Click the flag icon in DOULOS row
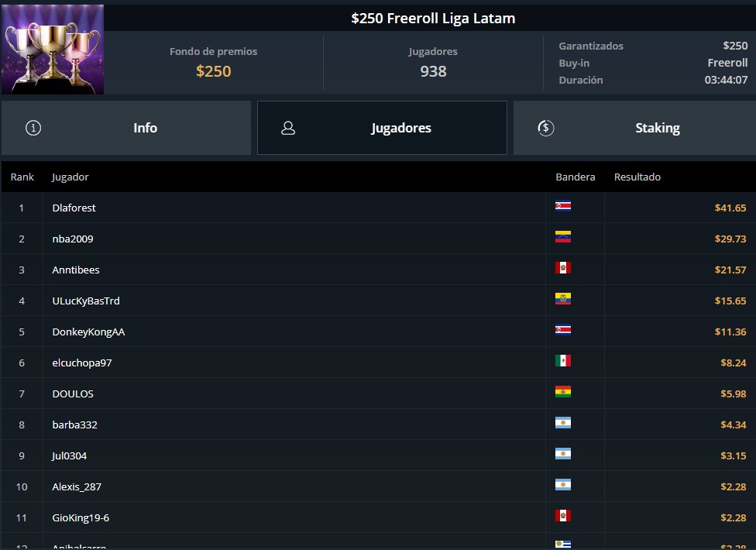 (563, 392)
